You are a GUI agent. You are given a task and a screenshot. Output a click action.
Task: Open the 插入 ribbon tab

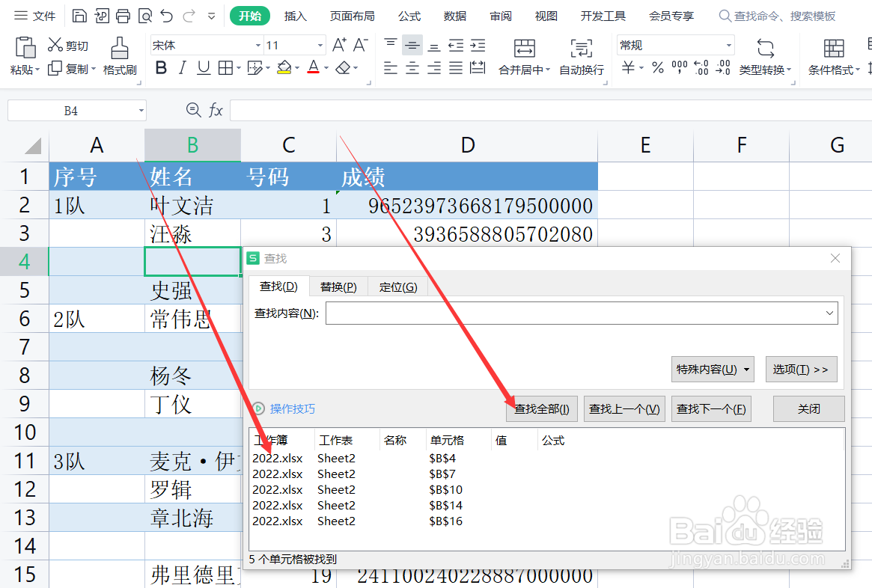pyautogui.click(x=295, y=15)
